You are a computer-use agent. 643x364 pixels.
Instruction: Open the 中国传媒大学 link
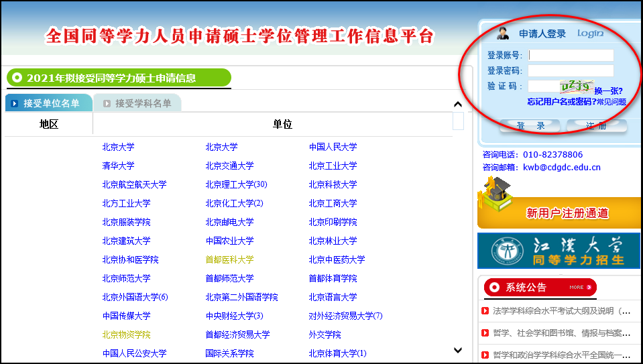click(126, 316)
